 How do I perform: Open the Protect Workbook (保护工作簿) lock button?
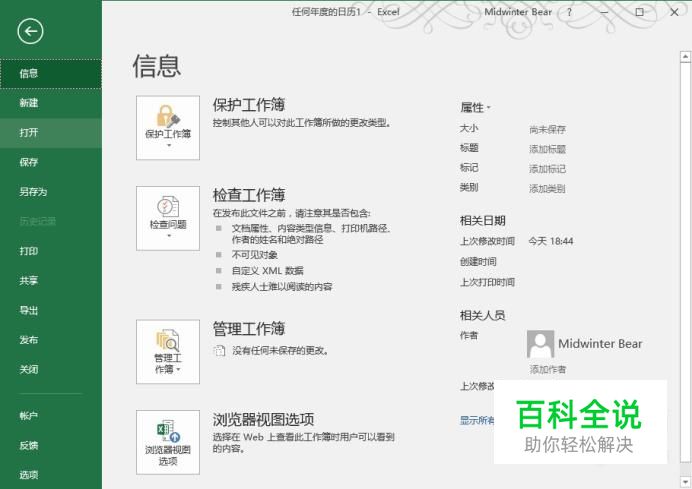click(x=168, y=128)
